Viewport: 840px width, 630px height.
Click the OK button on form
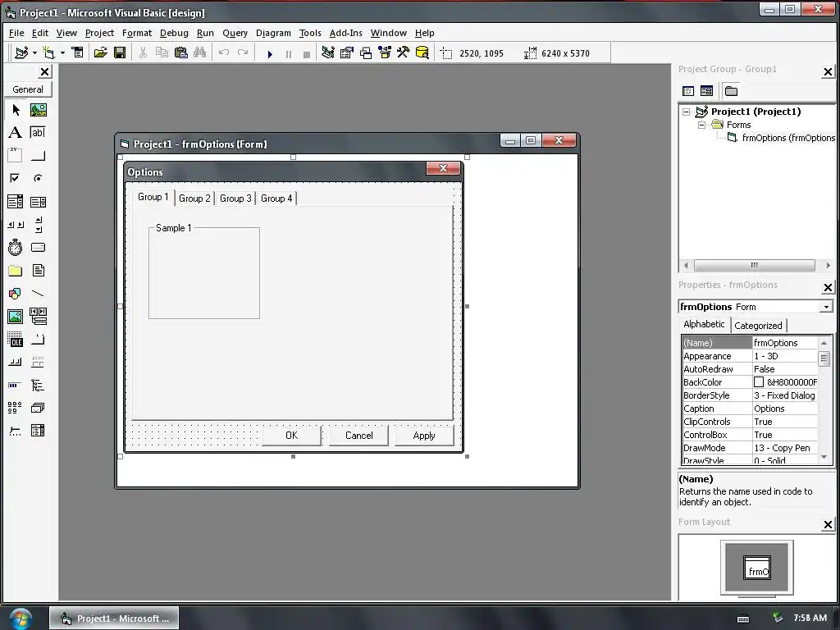click(x=291, y=436)
